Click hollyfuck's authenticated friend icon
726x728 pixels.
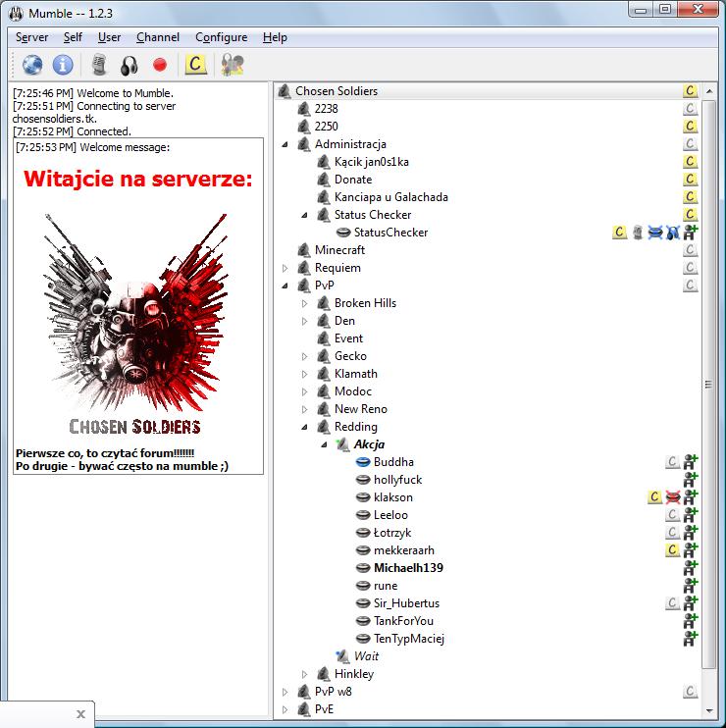pos(691,479)
